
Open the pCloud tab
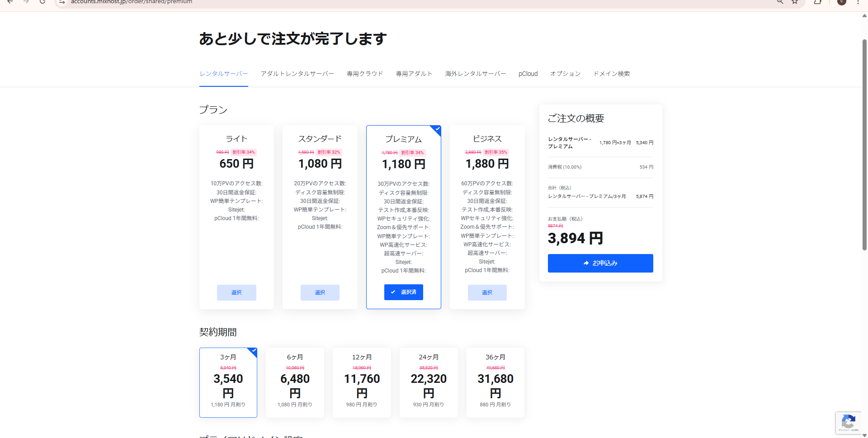pyautogui.click(x=528, y=74)
